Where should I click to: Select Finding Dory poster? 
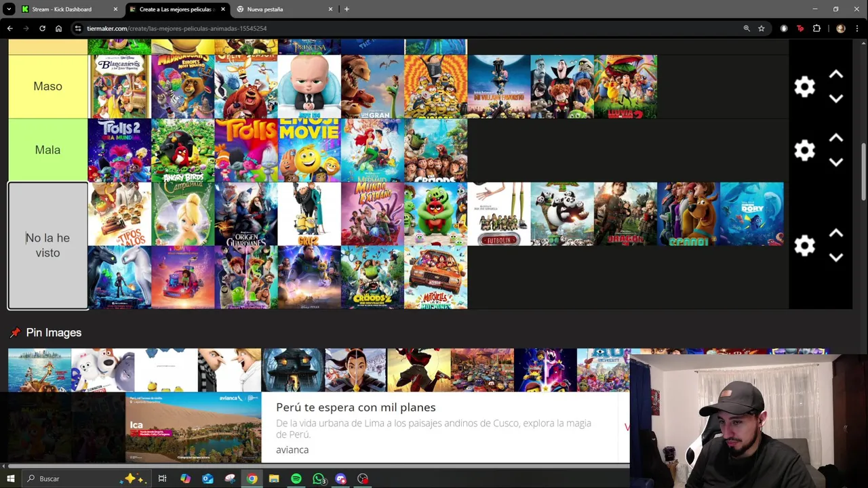tap(751, 213)
